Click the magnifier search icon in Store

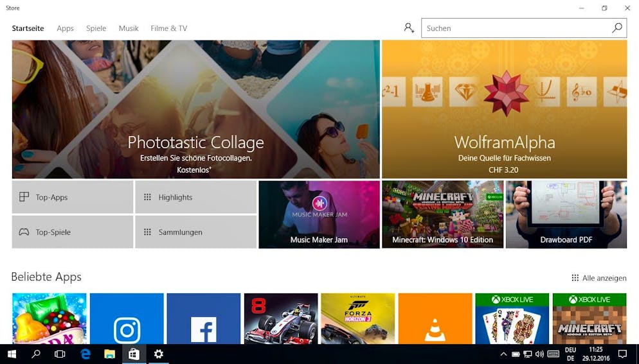[617, 28]
